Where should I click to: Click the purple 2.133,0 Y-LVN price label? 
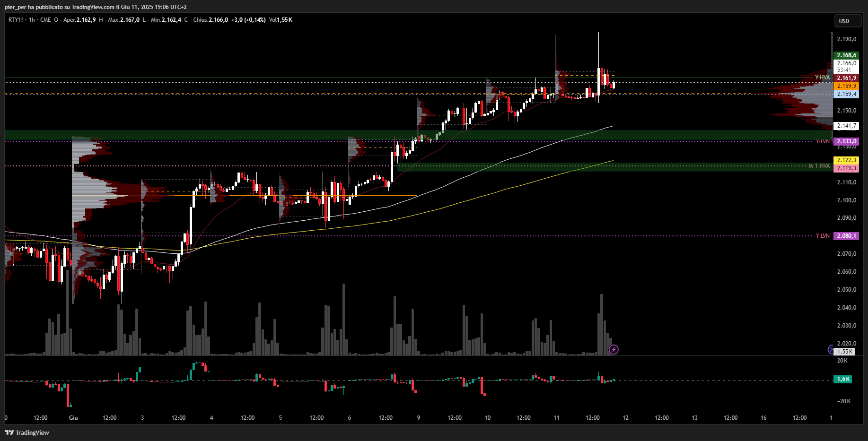pos(846,141)
